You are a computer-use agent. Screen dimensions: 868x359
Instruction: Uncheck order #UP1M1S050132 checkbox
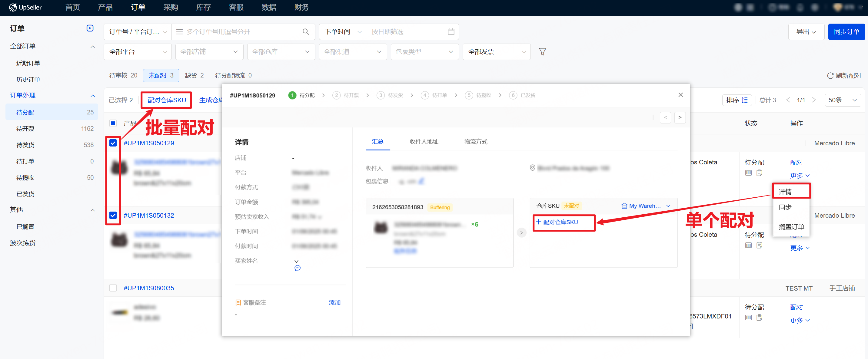(x=113, y=215)
